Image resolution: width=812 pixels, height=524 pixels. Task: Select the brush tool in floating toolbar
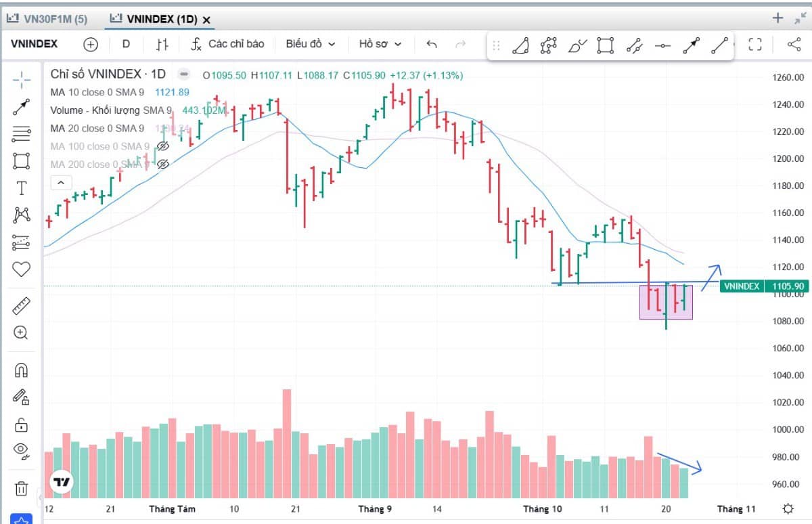[577, 46]
